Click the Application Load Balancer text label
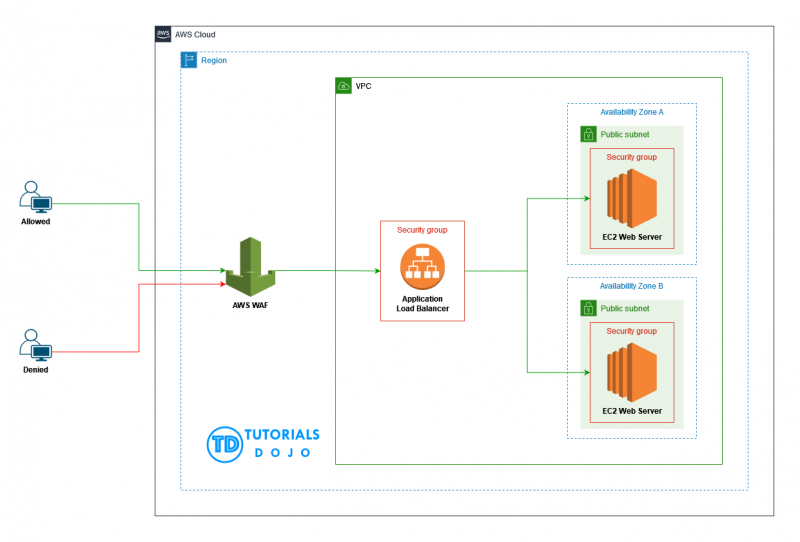This screenshot has height=542, width=800. pos(422,304)
